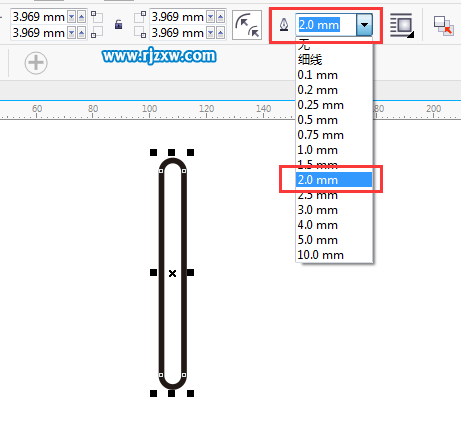Image resolution: width=461 pixels, height=439 pixels.
Task: Click the relative corner scaling icon
Action: coord(247,25)
